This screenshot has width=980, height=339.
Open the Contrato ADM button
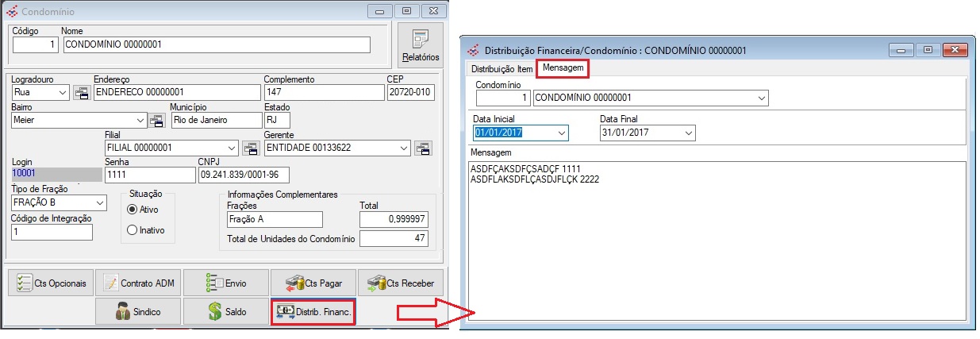tap(137, 283)
